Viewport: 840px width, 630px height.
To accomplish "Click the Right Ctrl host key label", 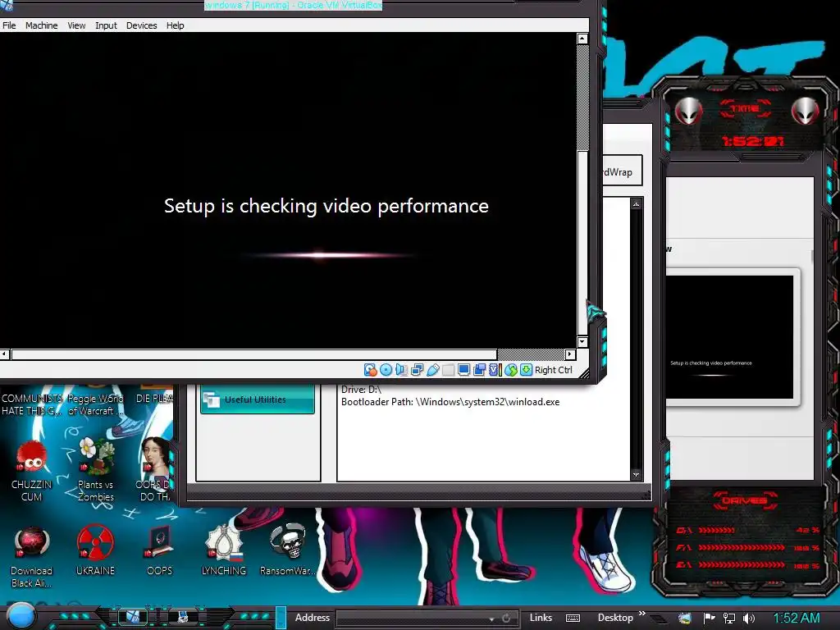I will pyautogui.click(x=554, y=370).
